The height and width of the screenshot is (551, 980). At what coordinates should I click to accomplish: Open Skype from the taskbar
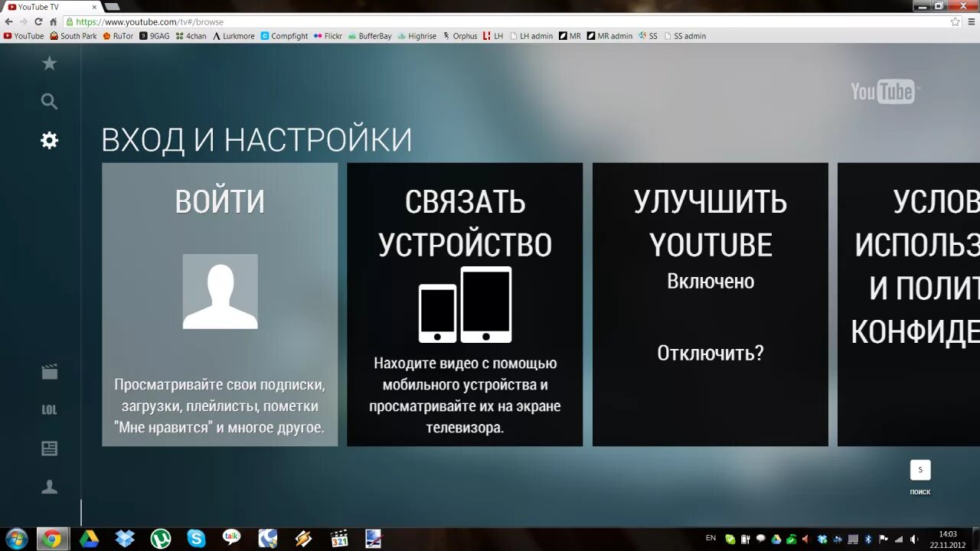[x=197, y=539]
